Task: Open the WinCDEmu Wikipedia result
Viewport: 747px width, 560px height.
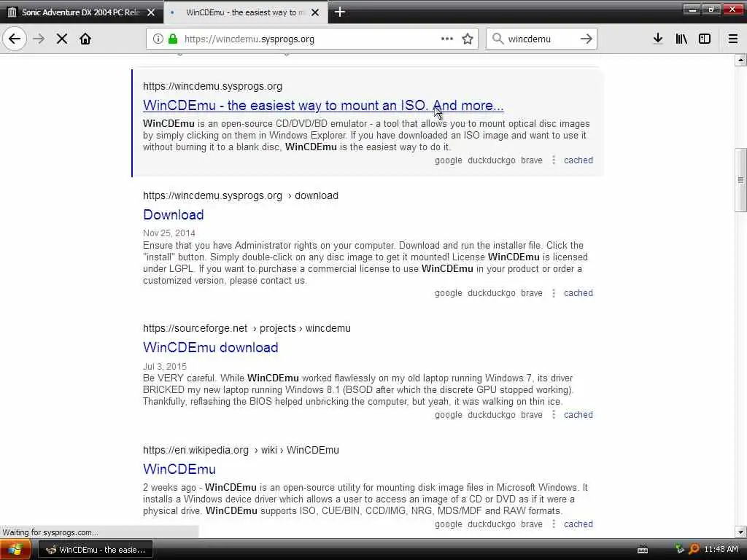Action: point(179,469)
